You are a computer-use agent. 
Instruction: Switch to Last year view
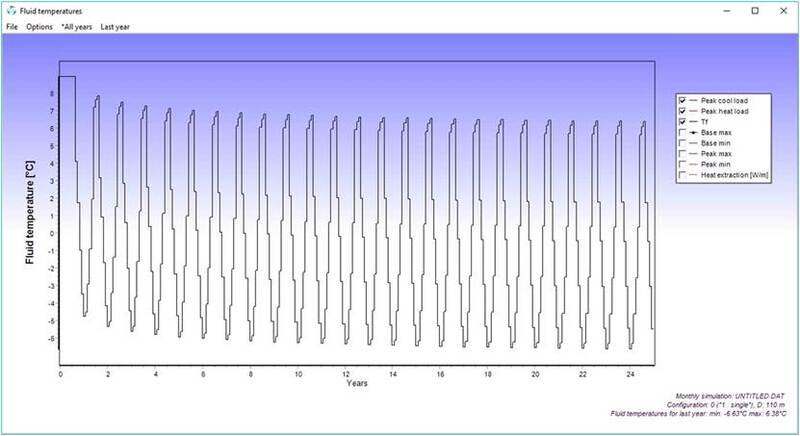point(116,26)
